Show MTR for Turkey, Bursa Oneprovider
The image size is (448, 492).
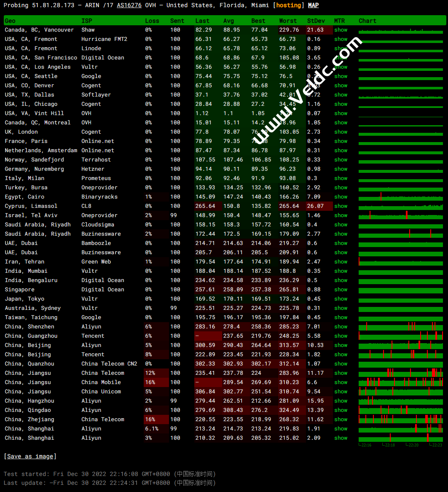coord(341,187)
